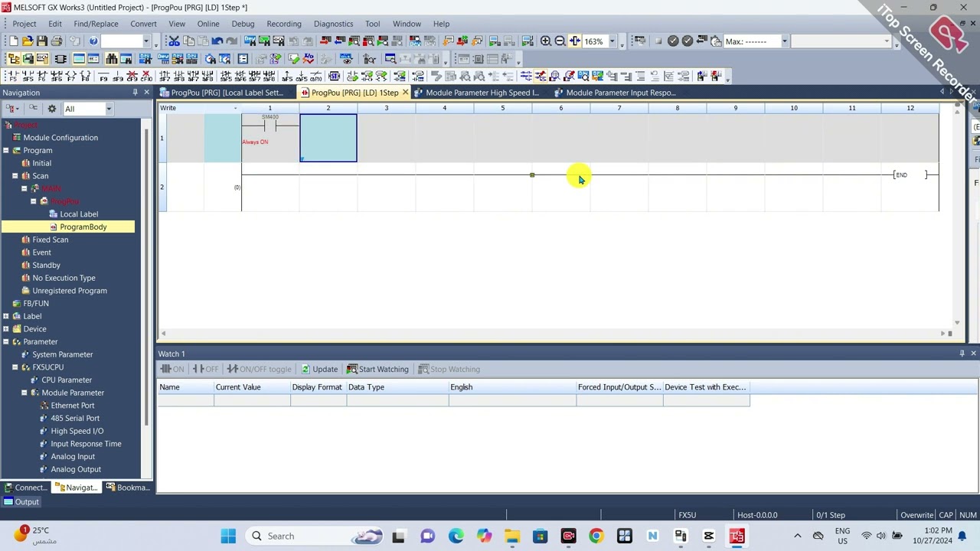
Task: Switch to the Connection Destination bottom tab
Action: pyautogui.click(x=26, y=487)
